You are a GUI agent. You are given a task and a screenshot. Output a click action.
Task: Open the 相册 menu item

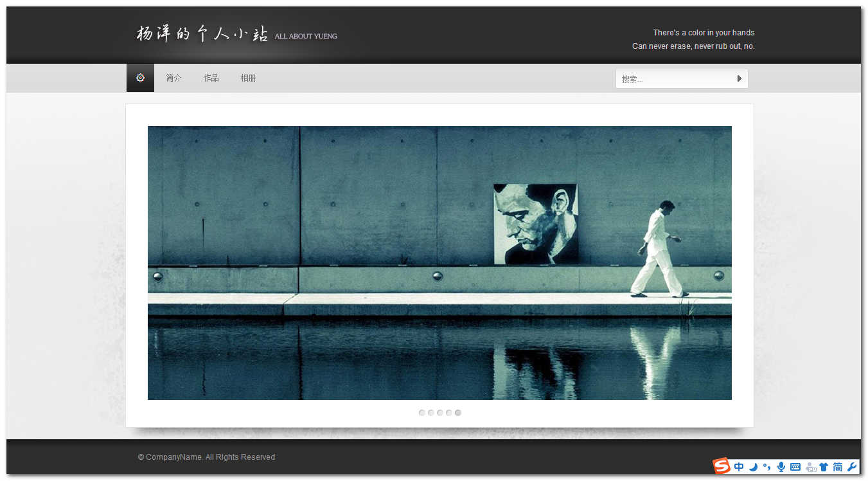[x=248, y=78]
